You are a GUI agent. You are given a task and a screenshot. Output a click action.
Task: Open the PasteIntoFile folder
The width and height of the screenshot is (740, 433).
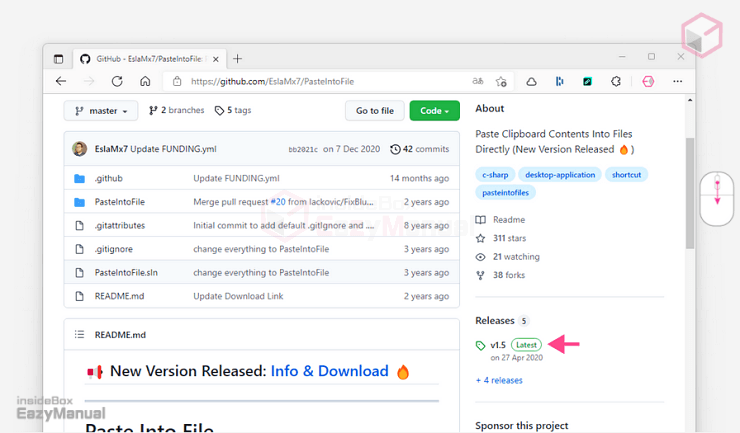pyautogui.click(x=119, y=202)
